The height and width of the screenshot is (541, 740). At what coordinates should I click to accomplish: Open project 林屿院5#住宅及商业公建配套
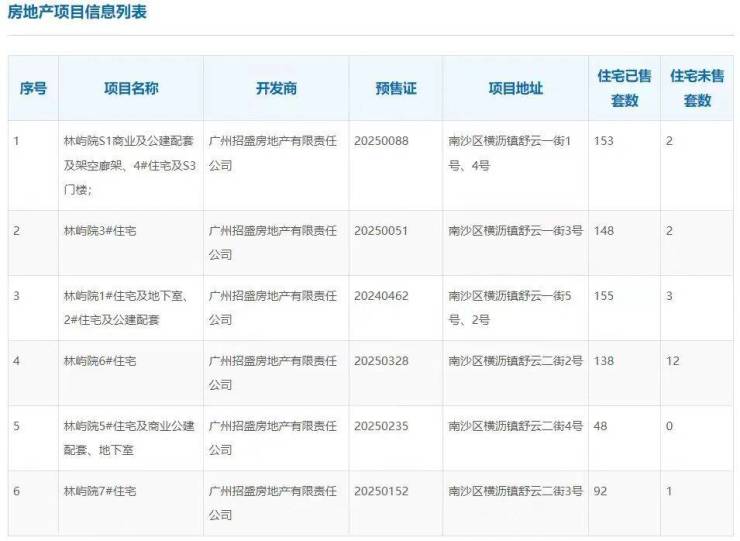click(129, 438)
